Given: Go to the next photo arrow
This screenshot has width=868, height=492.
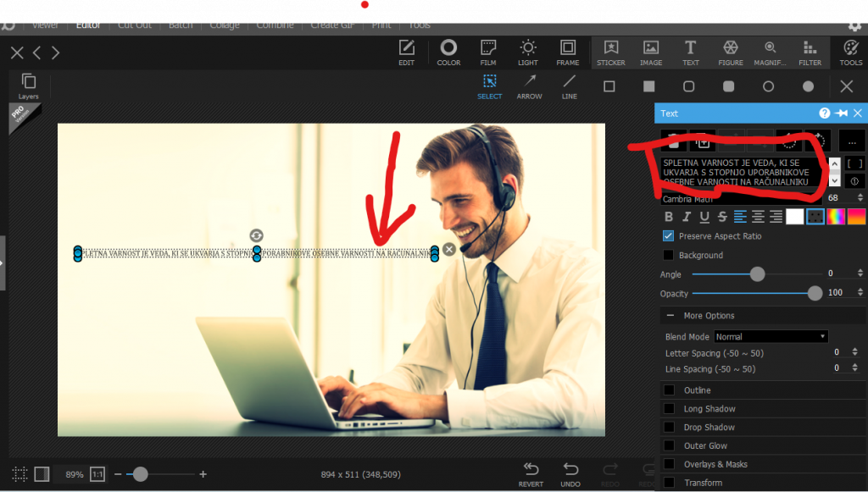Looking at the screenshot, I should point(55,53).
